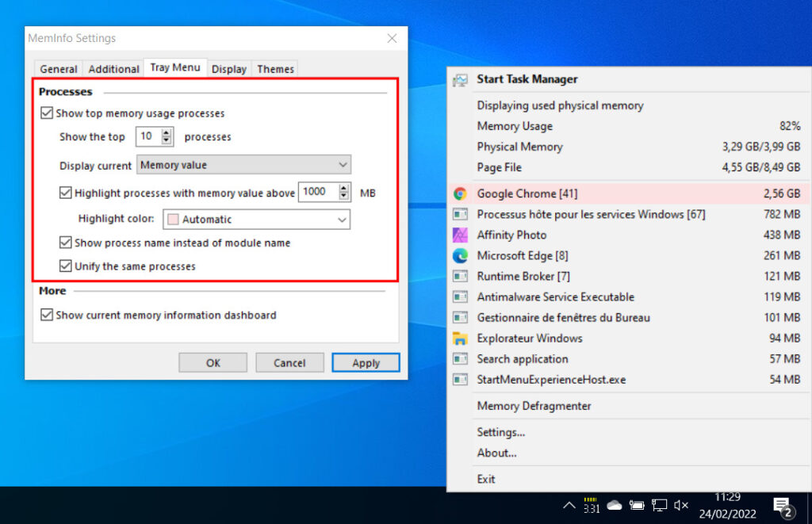Click the Explorateur Windows folder icon
The image size is (812, 524).
pyautogui.click(x=460, y=338)
